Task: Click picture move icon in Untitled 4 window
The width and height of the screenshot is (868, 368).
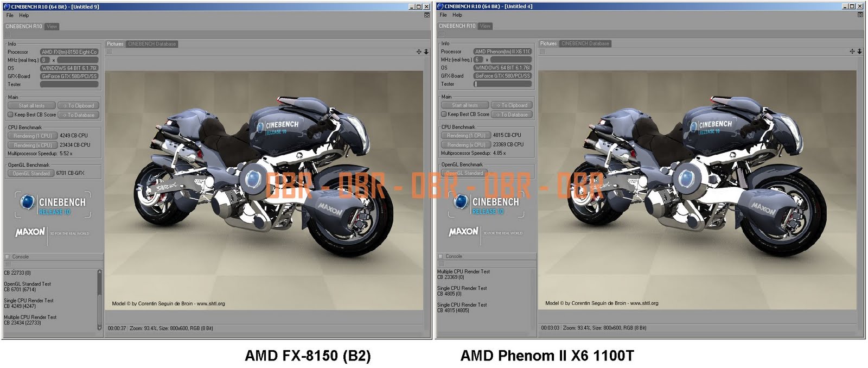Action: 852,51
